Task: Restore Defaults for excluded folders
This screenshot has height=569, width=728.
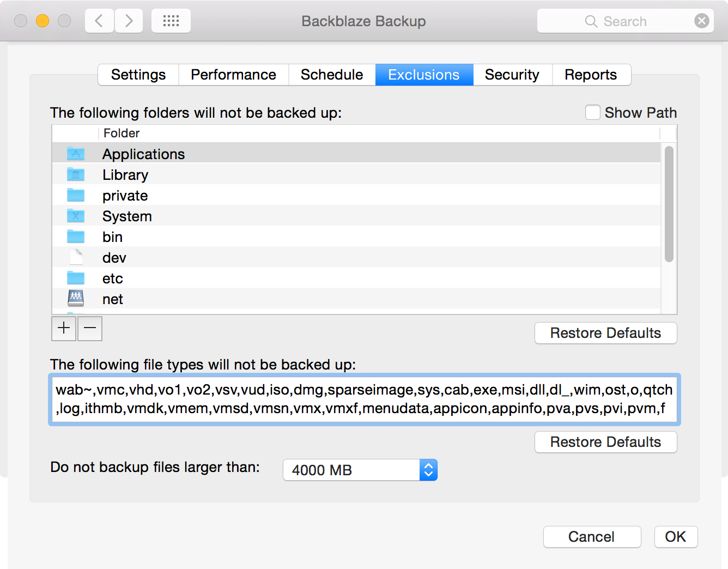Action: click(605, 333)
